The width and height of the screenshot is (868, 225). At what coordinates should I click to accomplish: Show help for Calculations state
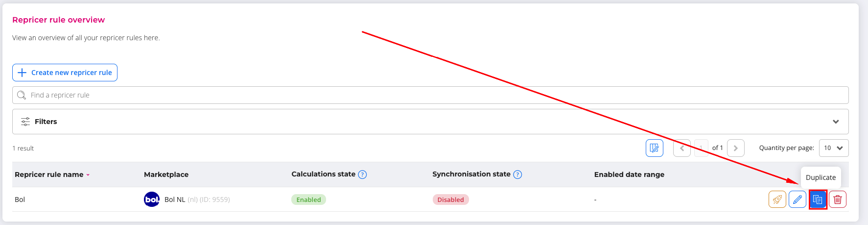pos(362,175)
